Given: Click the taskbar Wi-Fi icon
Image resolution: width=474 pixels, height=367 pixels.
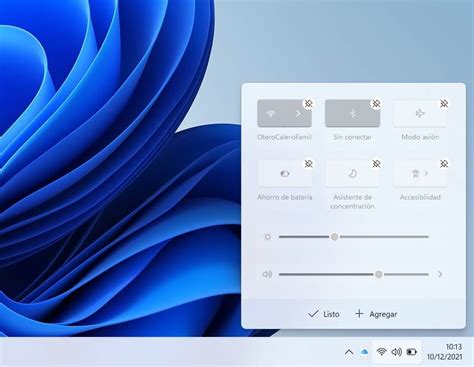Looking at the screenshot, I should click(x=381, y=352).
